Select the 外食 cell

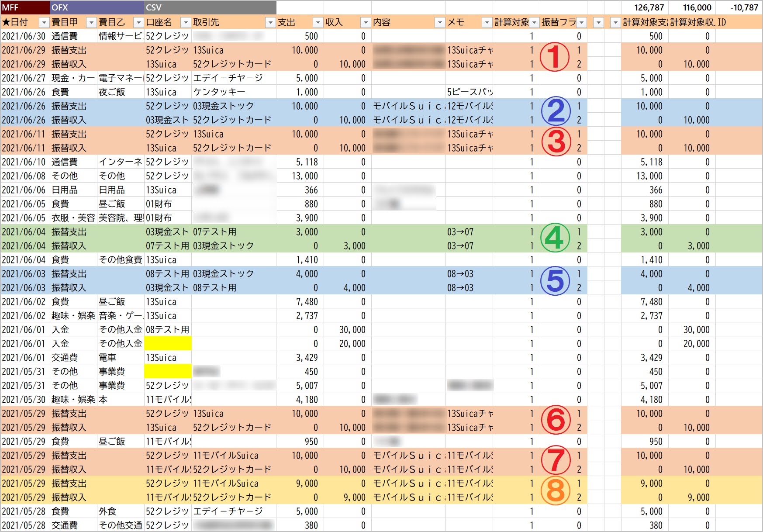[x=121, y=511]
